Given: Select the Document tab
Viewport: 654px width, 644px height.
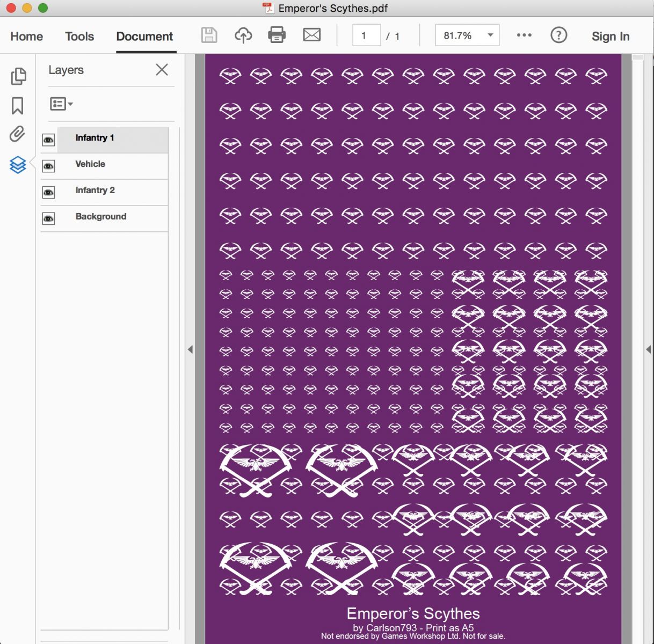Looking at the screenshot, I should click(145, 36).
